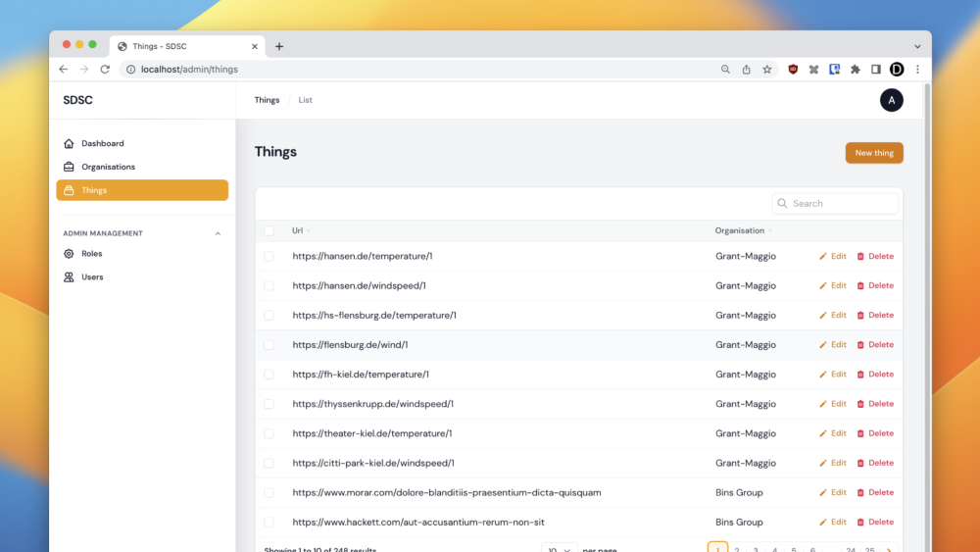Click pencil icon for fh-kiel.de/temperature/1 row
The height and width of the screenshot is (552, 980).
point(823,375)
